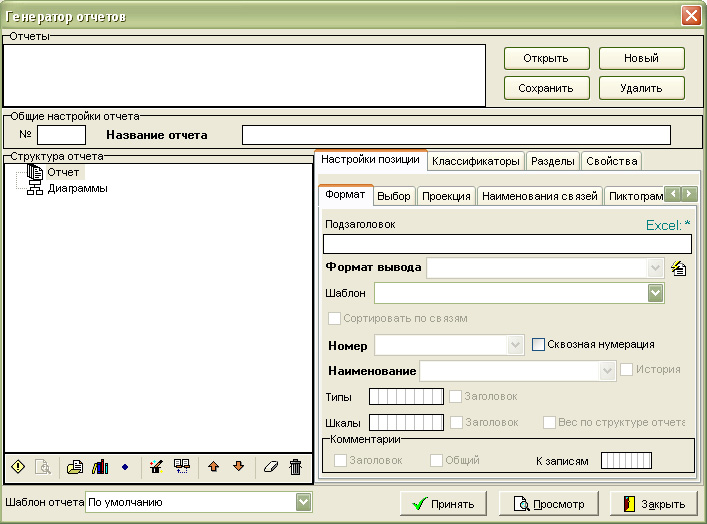707x524 pixels.
Task: Select the Формат sub-tab
Action: tap(345, 195)
